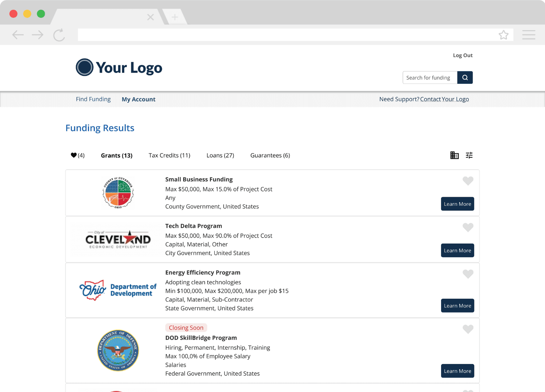Click the Cuyahoga County seal logo
Image resolution: width=545 pixels, height=392 pixels.
click(118, 193)
